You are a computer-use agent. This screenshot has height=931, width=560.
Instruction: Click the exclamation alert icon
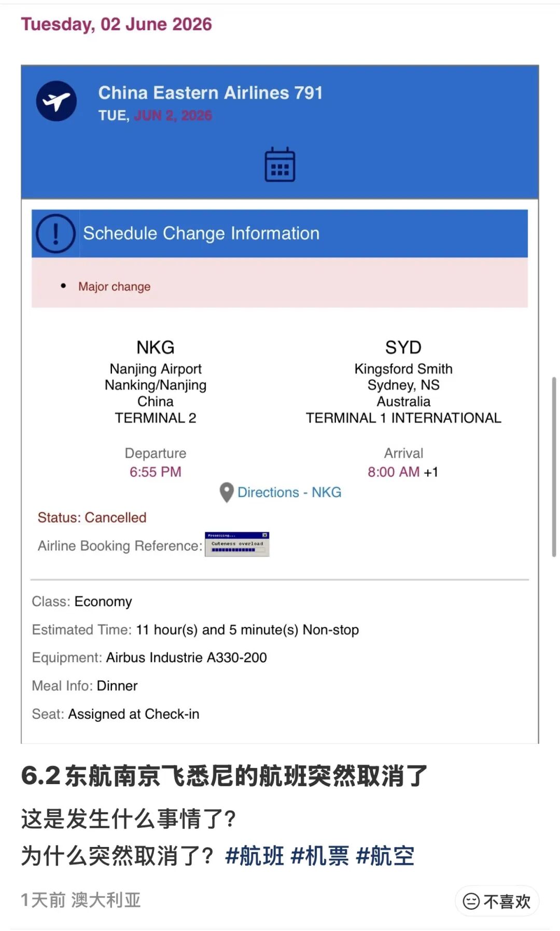[x=55, y=234]
